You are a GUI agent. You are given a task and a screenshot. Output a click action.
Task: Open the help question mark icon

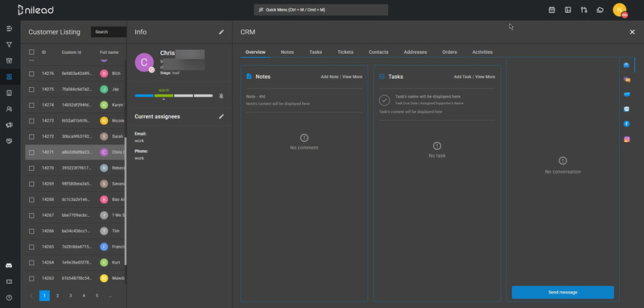(9, 298)
